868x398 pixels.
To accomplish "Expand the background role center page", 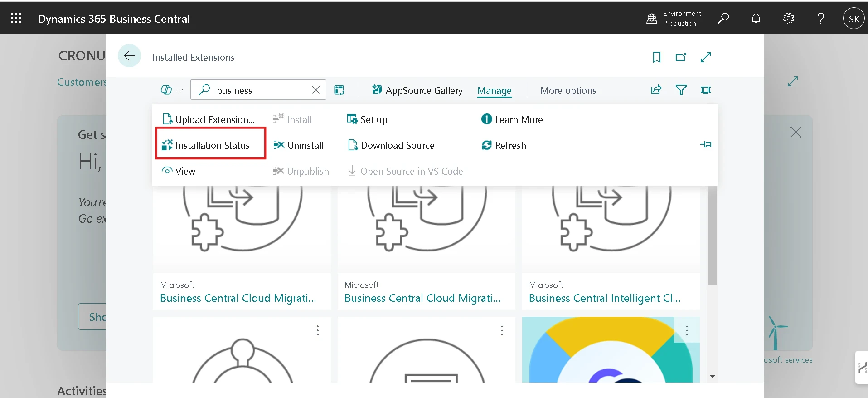I will 792,81.
